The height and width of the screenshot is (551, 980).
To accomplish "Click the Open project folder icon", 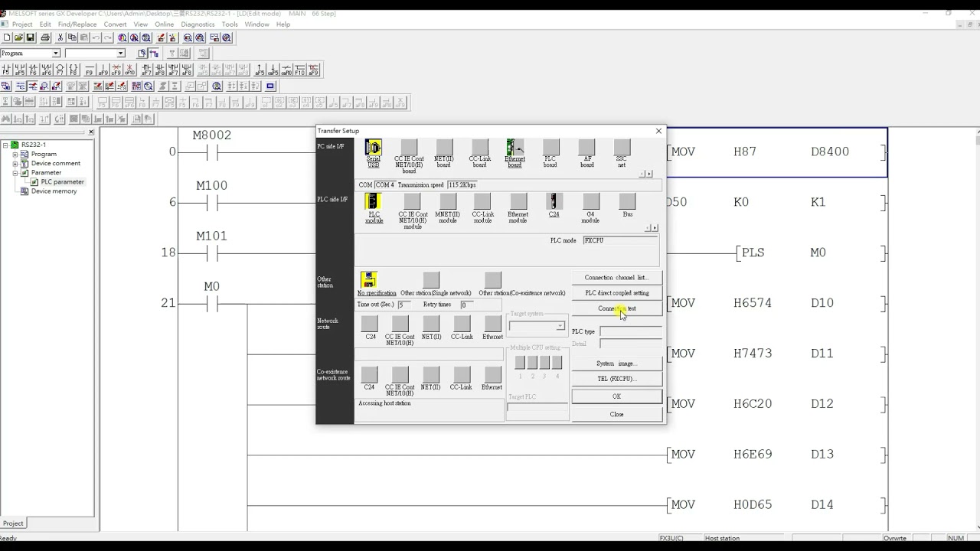I will point(18,37).
